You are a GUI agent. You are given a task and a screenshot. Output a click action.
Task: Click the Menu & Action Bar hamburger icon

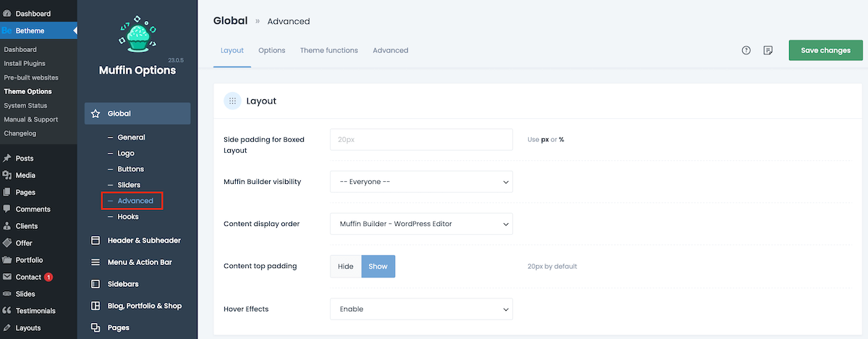coord(95,262)
